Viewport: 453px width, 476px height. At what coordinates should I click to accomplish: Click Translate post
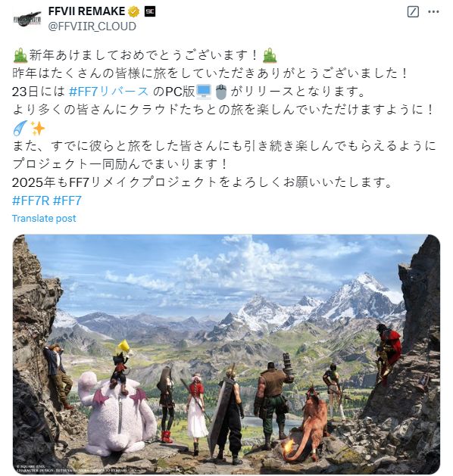44,218
